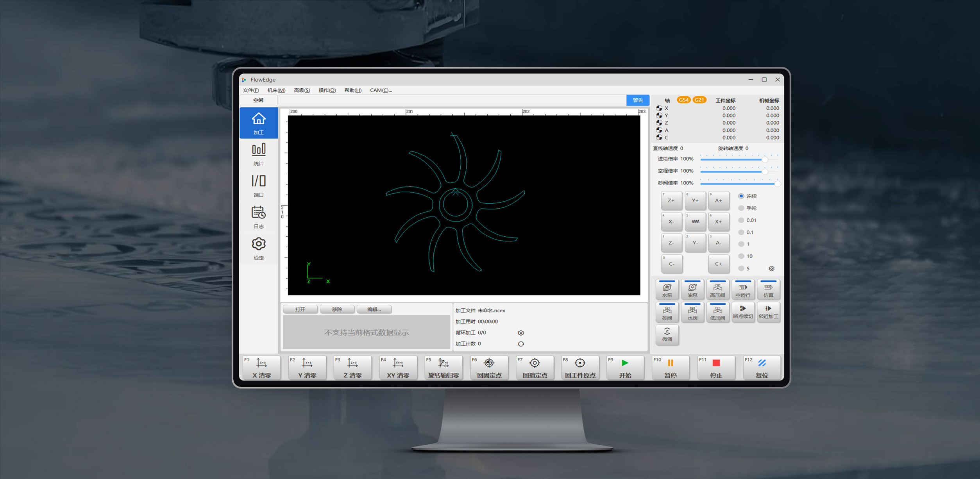The image size is (980, 479).
Task: Open jog step settings gear icon
Action: pos(771,268)
